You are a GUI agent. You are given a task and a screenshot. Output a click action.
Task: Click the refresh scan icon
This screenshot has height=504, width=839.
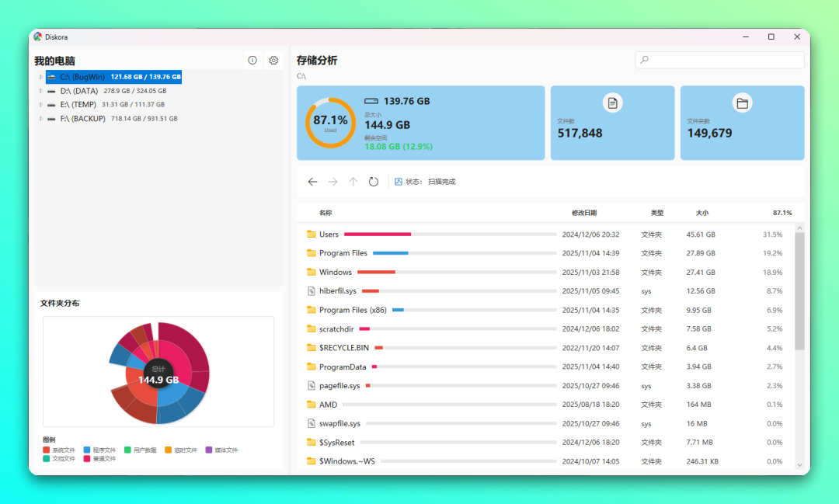tap(374, 182)
